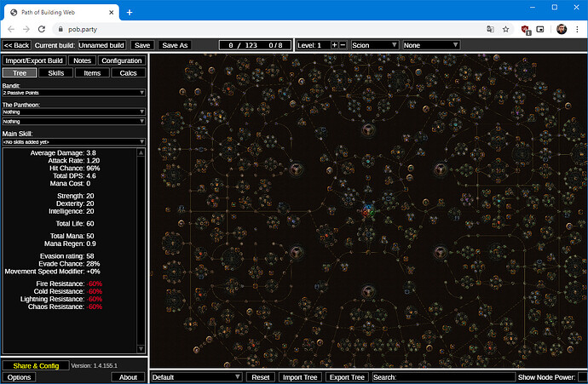Click the Chaos Resistance -60% stat
Viewport: 588px width, 384px height.
tap(65, 307)
